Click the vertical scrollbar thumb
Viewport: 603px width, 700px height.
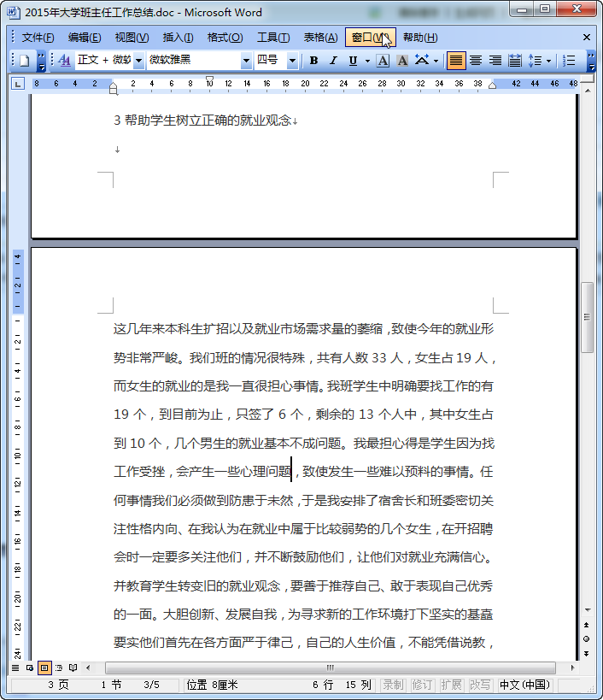click(587, 317)
